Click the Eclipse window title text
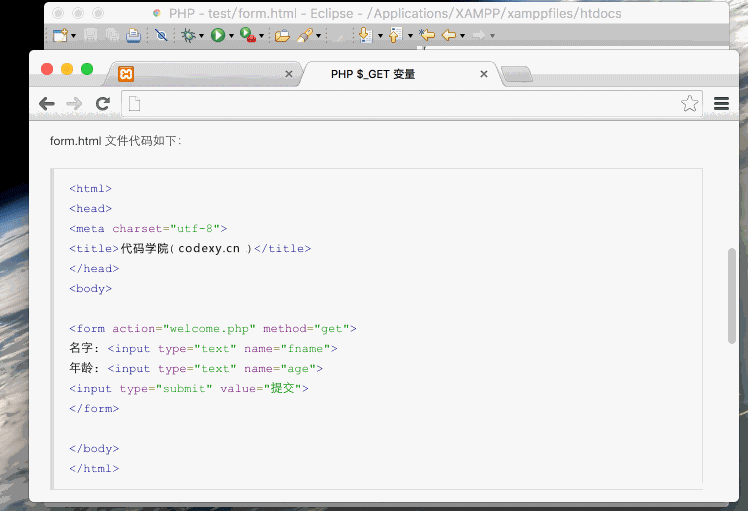This screenshot has width=748, height=511. [x=395, y=13]
